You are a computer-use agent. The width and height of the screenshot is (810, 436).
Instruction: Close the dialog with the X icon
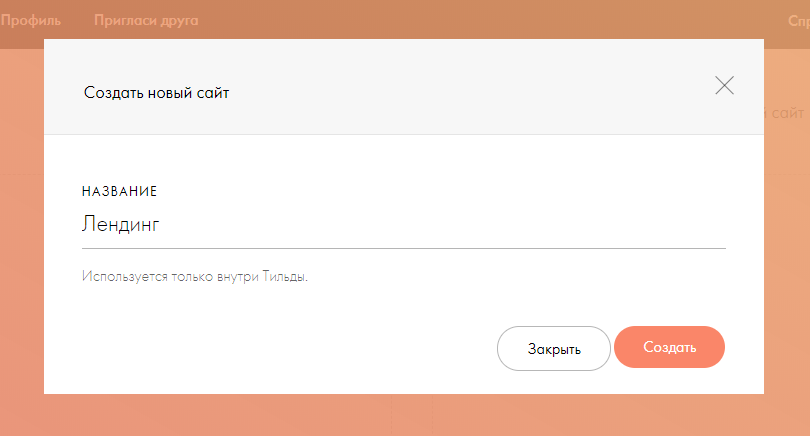724,85
